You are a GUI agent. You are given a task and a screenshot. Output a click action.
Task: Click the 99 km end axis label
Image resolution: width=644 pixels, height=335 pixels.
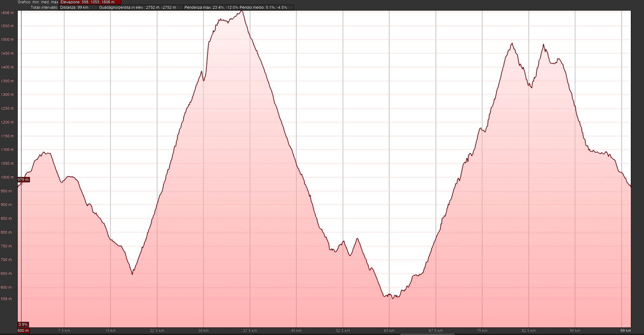point(625,331)
